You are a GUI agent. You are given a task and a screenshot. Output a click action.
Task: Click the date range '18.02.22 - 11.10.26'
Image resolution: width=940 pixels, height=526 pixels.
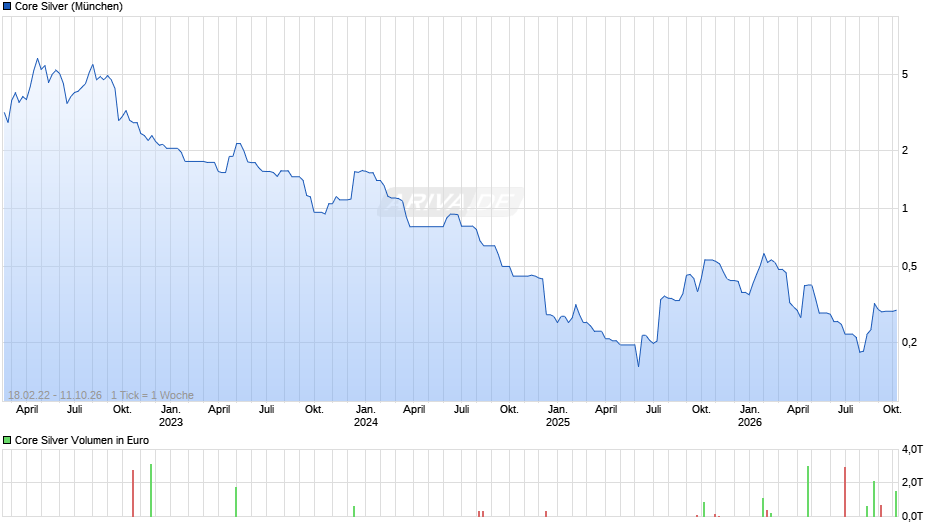click(x=55, y=395)
